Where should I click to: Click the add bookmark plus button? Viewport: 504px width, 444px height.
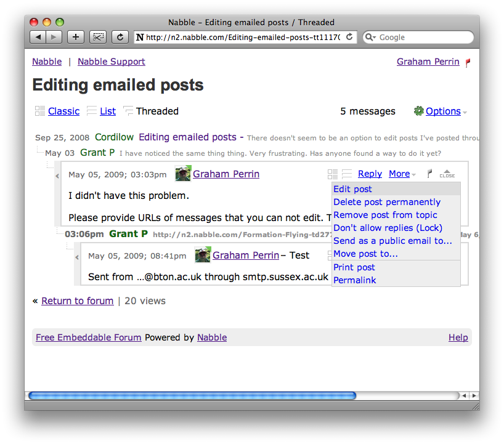click(75, 37)
